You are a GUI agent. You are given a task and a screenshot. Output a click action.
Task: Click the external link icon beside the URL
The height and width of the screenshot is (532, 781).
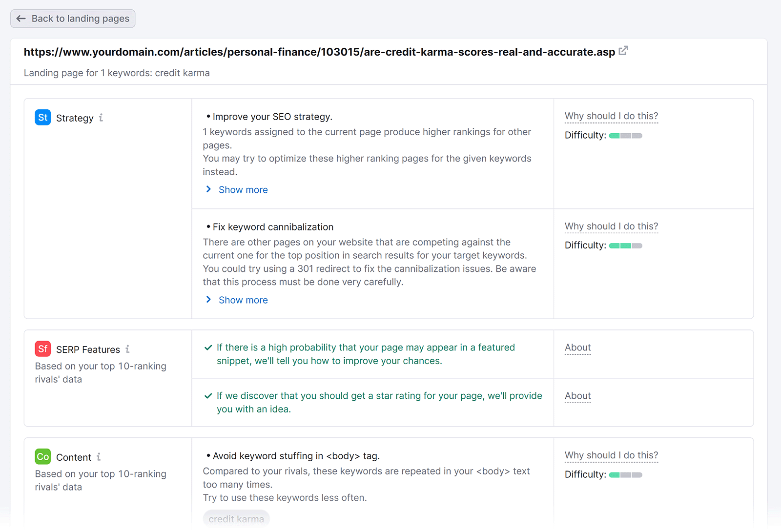point(623,51)
